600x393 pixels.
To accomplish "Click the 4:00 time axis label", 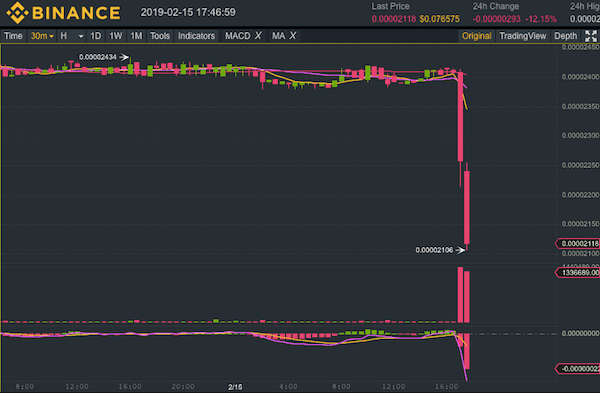I will [x=288, y=386].
